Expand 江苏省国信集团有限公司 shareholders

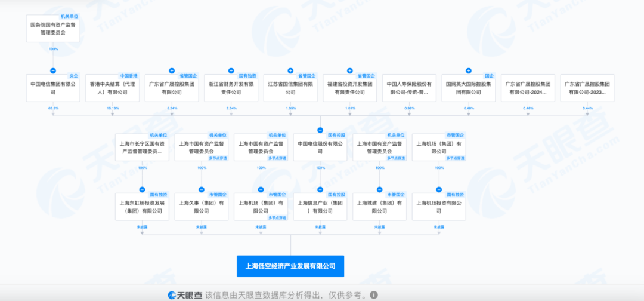(290, 70)
